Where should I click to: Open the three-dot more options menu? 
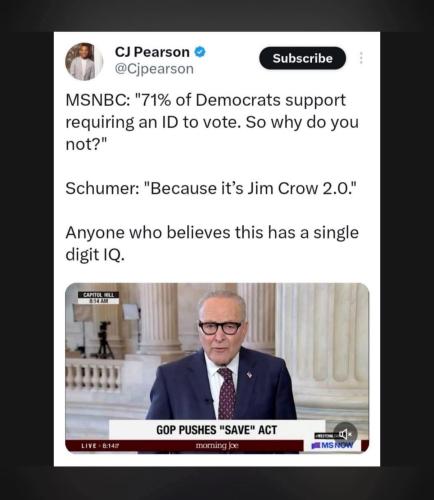(361, 58)
